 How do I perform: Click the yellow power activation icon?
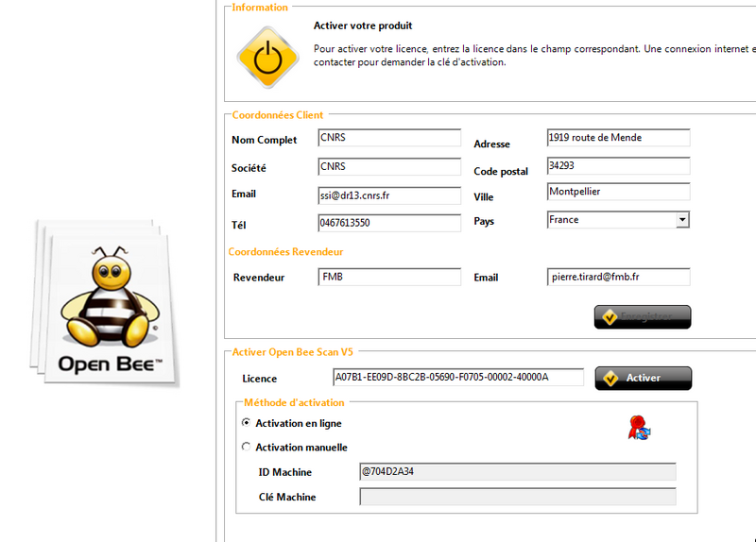point(267,58)
